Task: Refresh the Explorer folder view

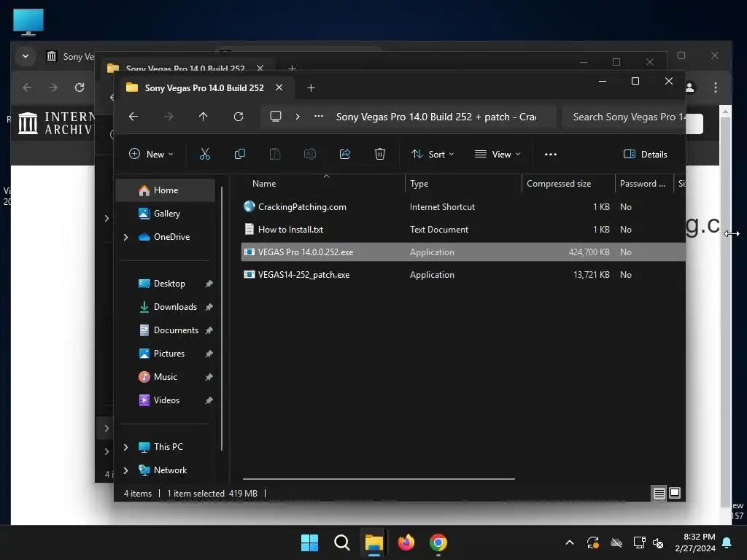Action: point(239,117)
